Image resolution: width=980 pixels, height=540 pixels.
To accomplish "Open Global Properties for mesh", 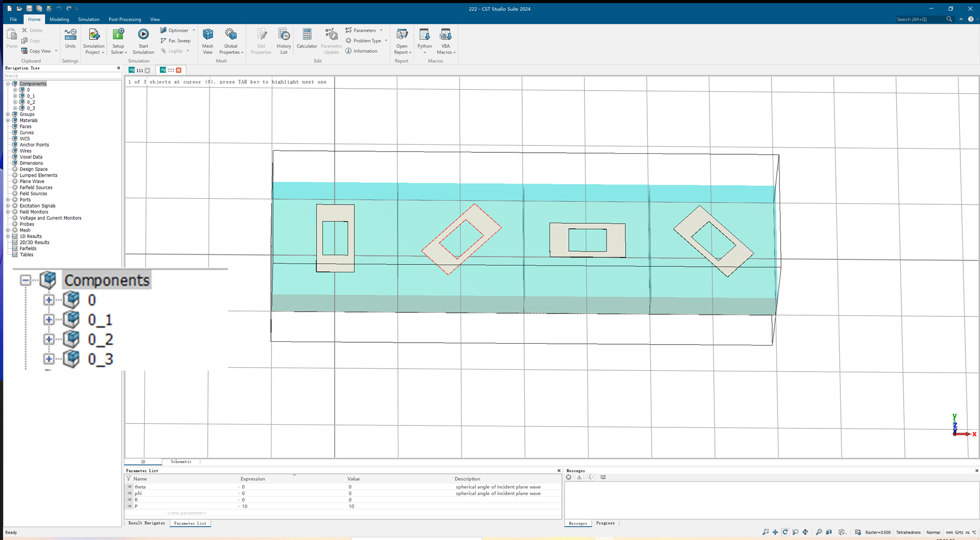I will click(x=231, y=41).
